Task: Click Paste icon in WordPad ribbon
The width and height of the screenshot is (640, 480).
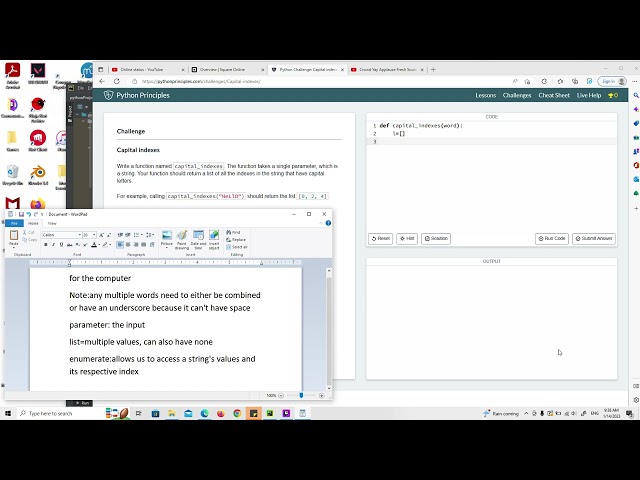Action: tap(14, 235)
